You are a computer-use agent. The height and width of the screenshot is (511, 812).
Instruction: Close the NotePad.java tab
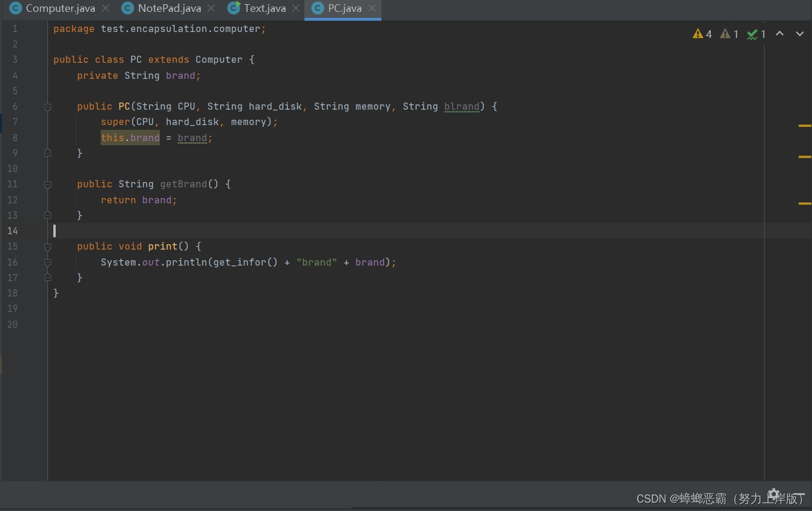coord(211,8)
